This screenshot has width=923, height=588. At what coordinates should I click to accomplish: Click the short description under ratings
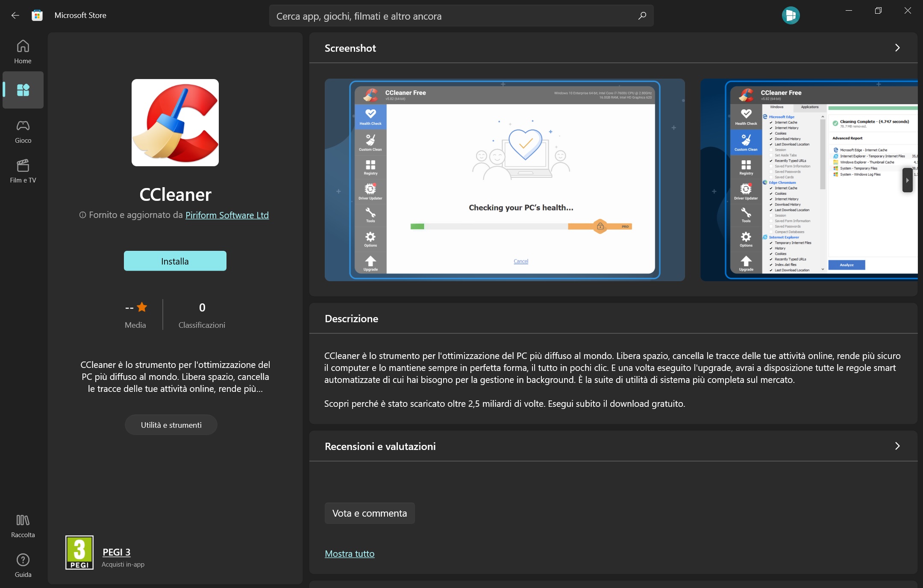click(x=175, y=377)
